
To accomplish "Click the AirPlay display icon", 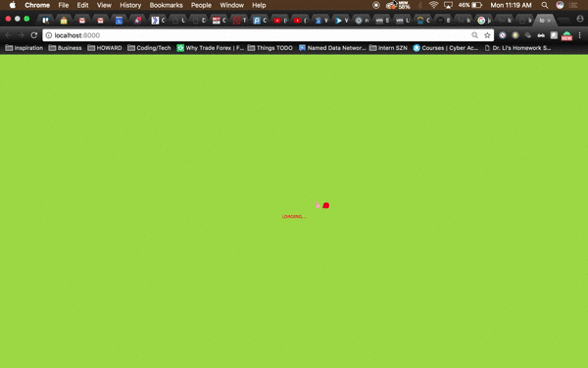I will tap(448, 5).
